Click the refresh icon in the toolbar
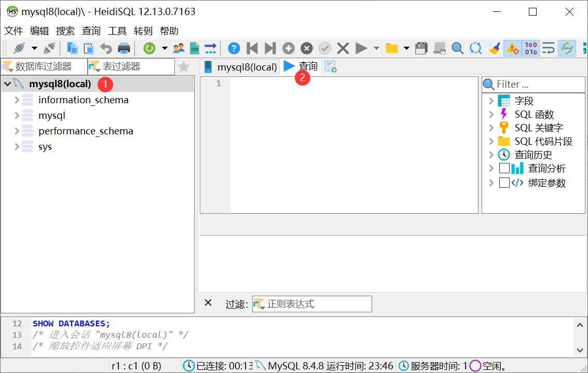This screenshot has height=373, width=588. click(149, 48)
